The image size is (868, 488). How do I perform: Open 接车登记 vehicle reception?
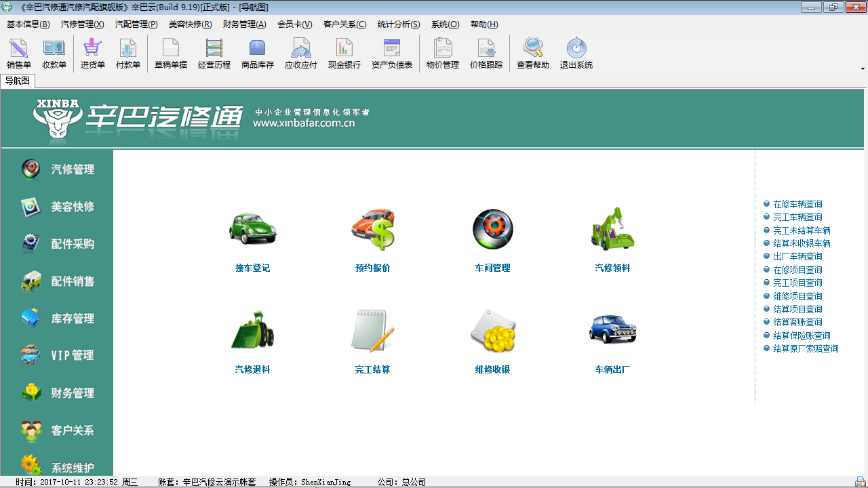pyautogui.click(x=253, y=241)
